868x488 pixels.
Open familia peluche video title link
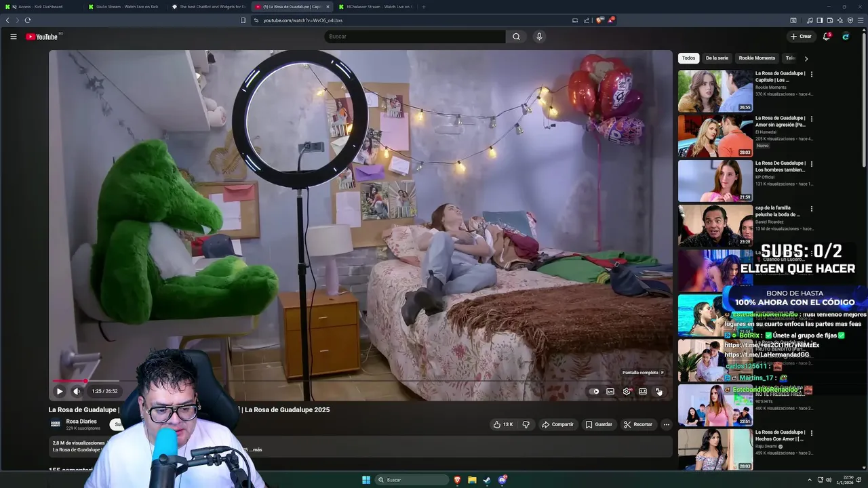click(778, 211)
